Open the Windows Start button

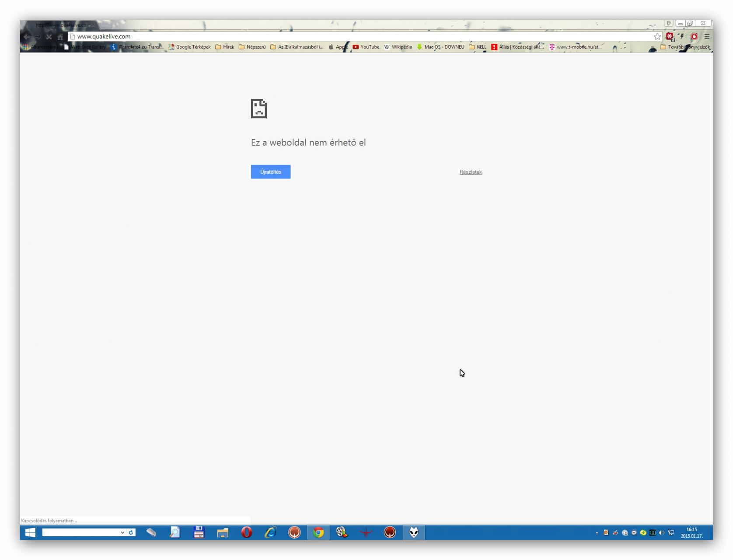pos(30,532)
